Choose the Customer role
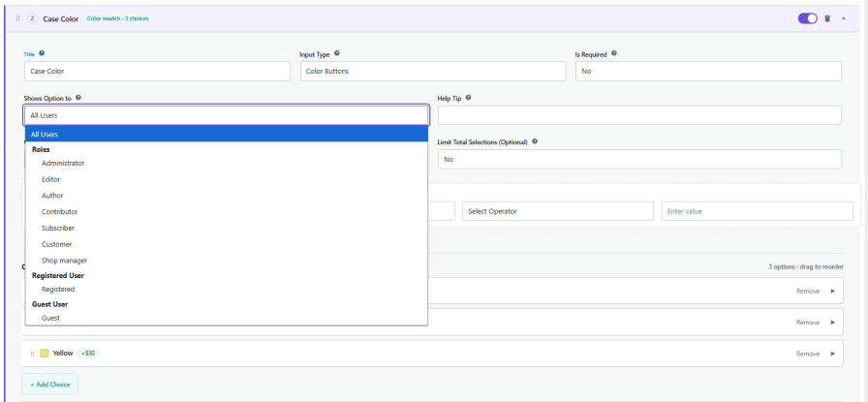 click(227, 244)
